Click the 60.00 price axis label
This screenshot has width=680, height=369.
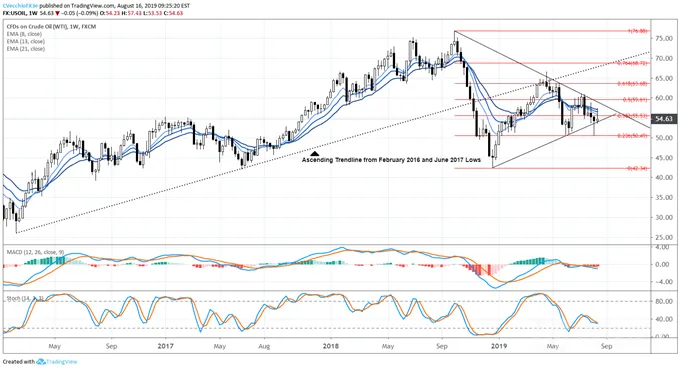664,98
